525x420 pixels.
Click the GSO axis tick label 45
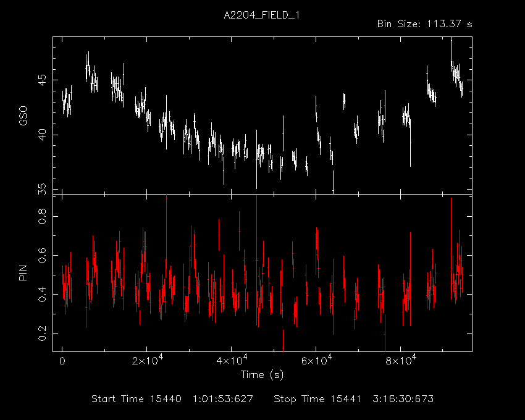pos(42,80)
